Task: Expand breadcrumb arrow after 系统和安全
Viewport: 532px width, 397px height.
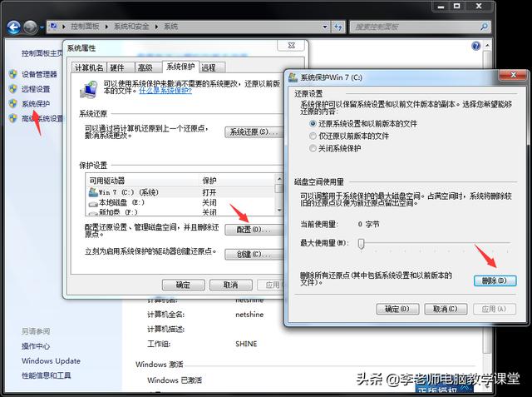Action: click(157, 27)
